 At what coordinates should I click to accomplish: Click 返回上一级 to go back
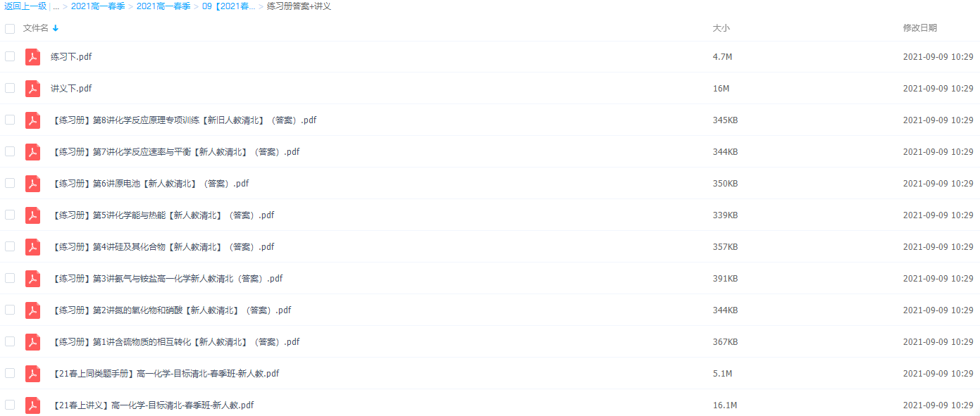[25, 6]
